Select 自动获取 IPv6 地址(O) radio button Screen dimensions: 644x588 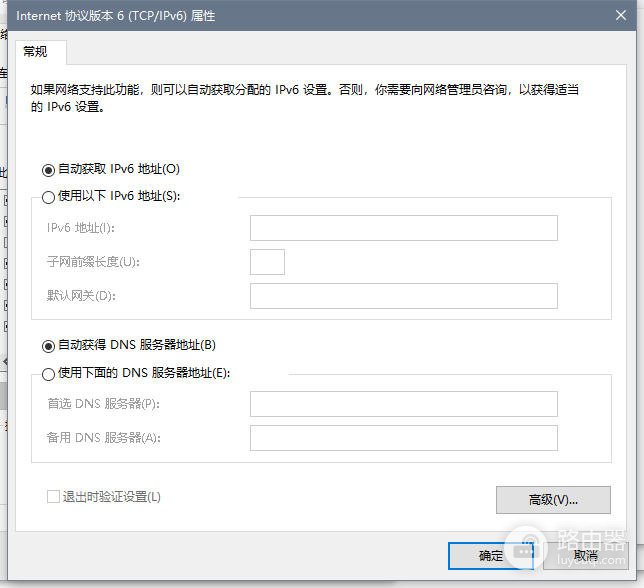(x=48, y=170)
